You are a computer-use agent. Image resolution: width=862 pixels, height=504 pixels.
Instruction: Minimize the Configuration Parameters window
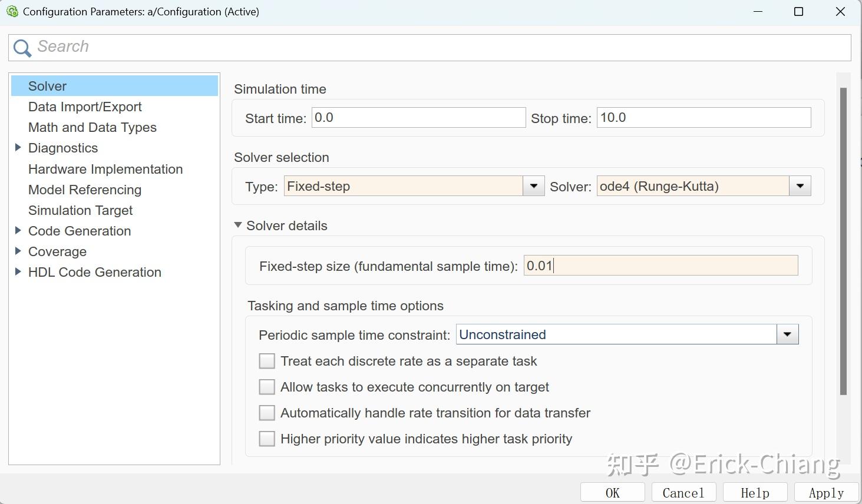[x=758, y=12]
